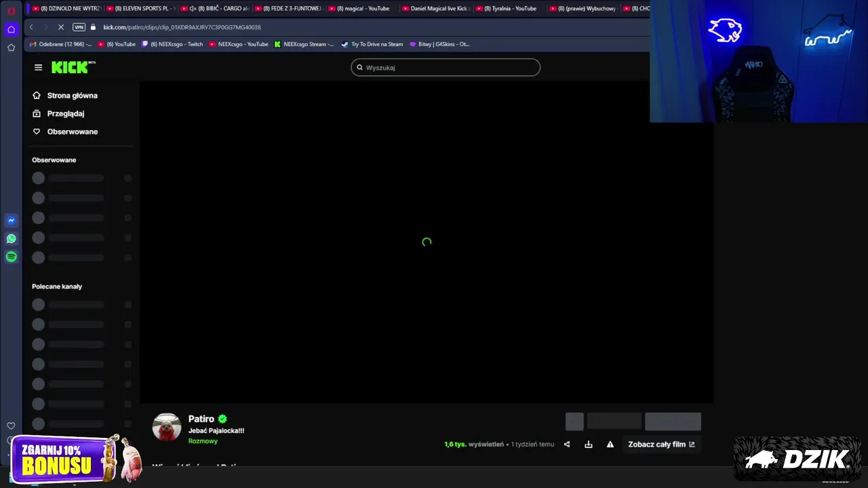
Task: Switch to Daniel Magical live Kick tab
Action: [x=435, y=9]
